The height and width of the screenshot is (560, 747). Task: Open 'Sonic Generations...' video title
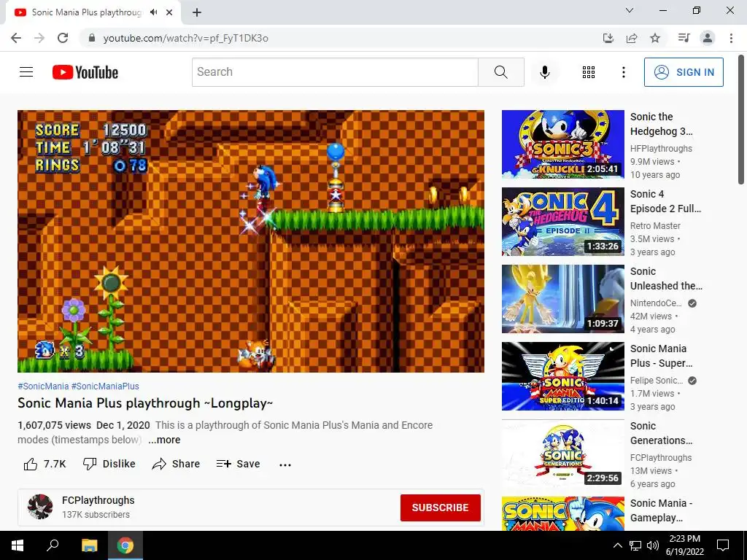pos(661,433)
